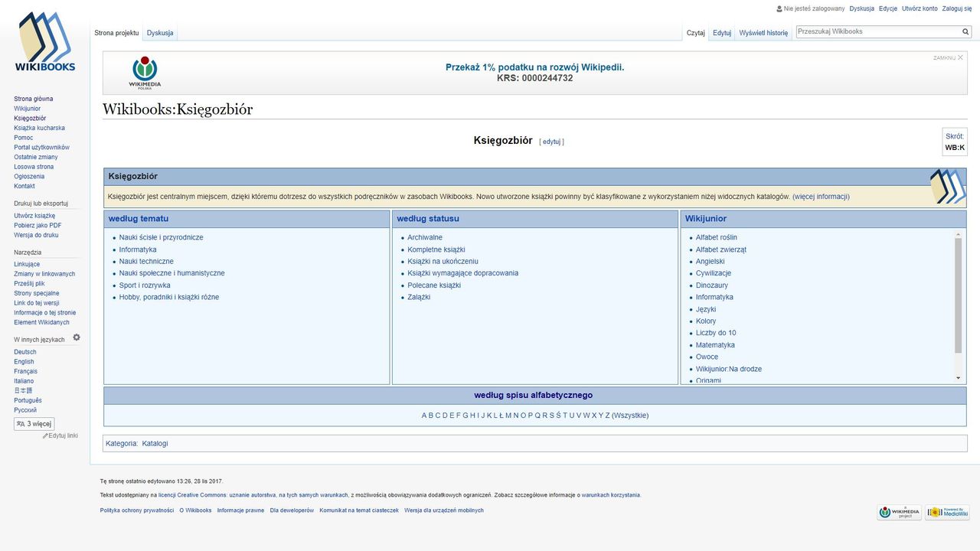Open Zalążki catalog
Screen dimensions: 980x551
[419, 297]
